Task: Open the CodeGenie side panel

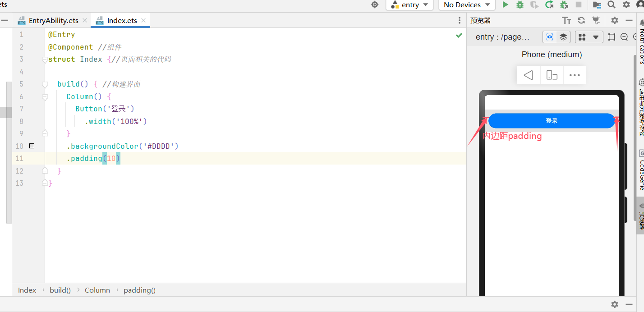Action: click(x=640, y=170)
